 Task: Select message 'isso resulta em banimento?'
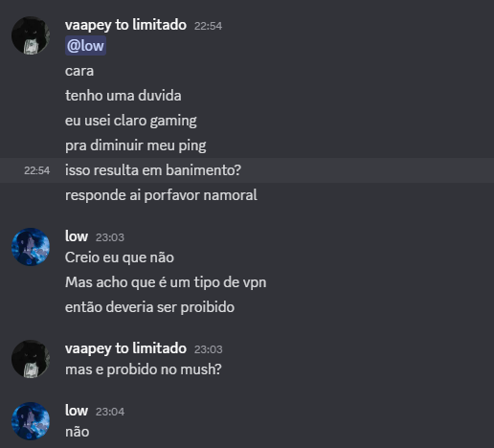153,170
